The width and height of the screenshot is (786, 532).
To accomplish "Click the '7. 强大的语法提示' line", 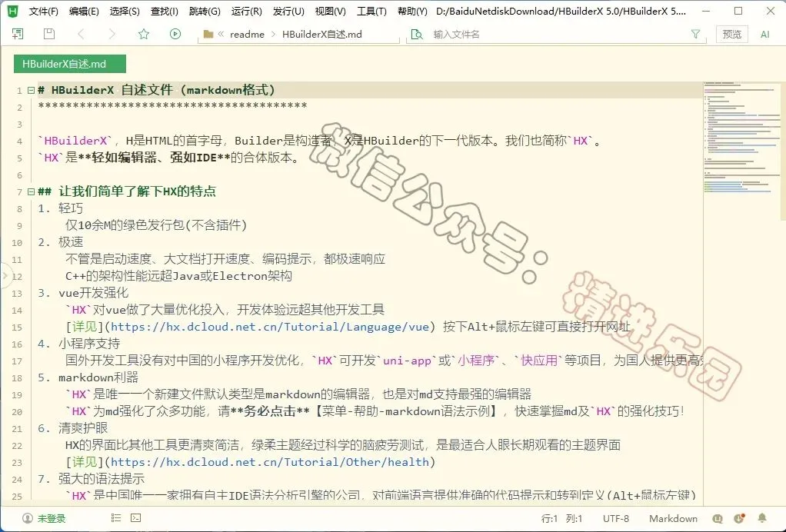I will click(91, 479).
